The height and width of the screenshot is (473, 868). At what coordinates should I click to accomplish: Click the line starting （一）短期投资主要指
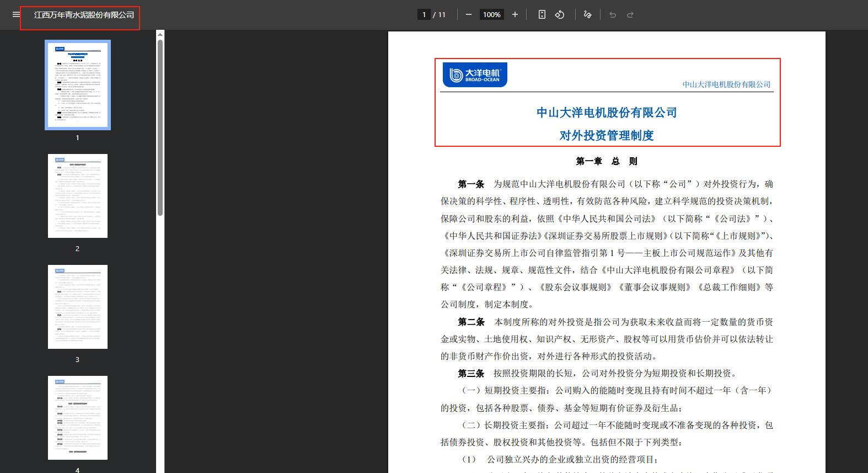(616, 391)
